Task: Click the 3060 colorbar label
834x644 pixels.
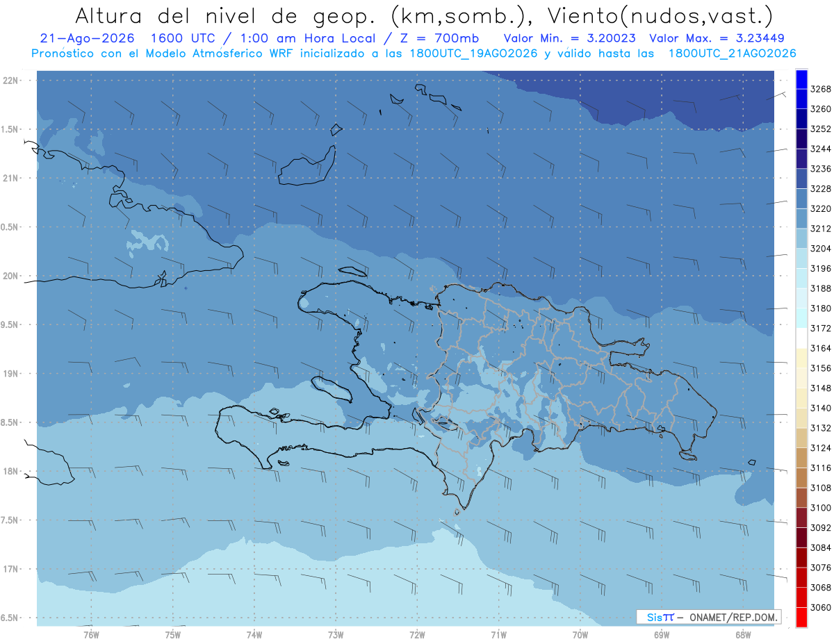Action: tap(821, 608)
